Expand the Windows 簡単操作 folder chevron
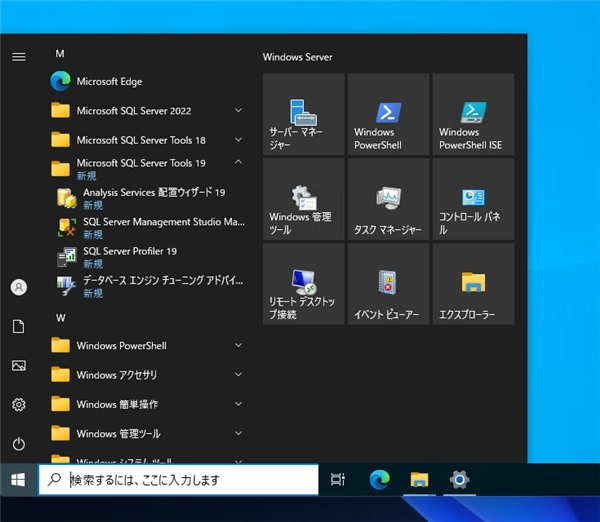The image size is (600, 522). 238,404
